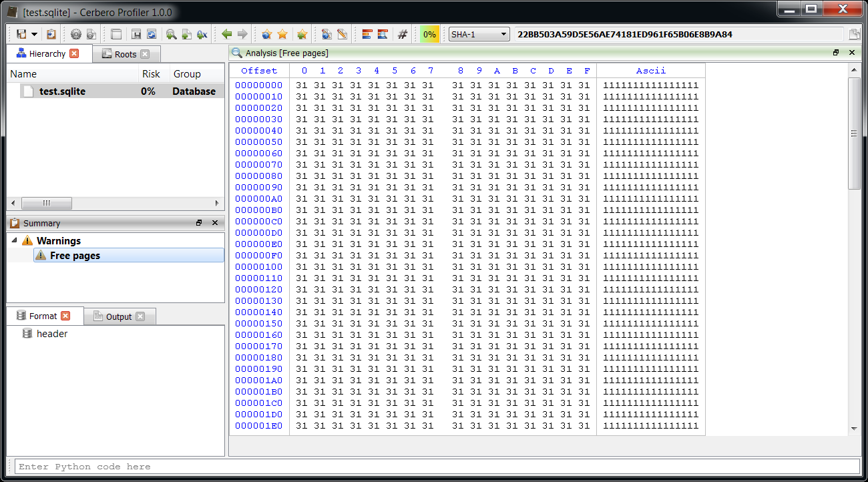Screen dimensions: 868x482
Task: Click the hash value field
Action: [679, 34]
